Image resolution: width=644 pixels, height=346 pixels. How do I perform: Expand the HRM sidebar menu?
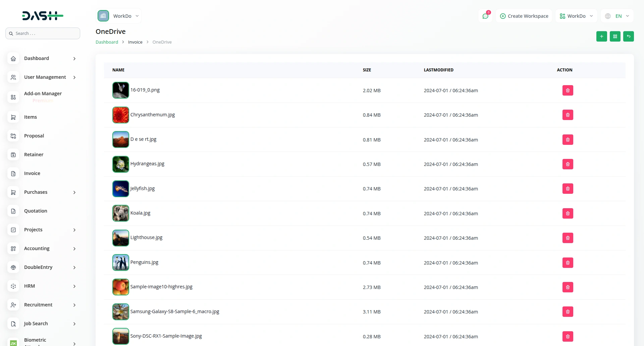[43, 286]
